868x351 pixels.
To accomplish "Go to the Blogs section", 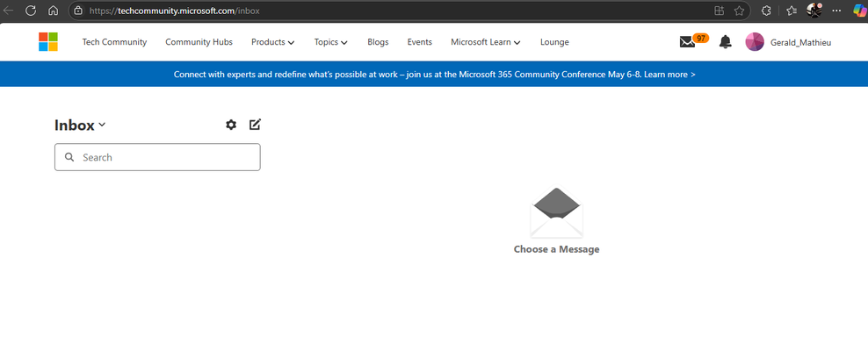I will [378, 42].
